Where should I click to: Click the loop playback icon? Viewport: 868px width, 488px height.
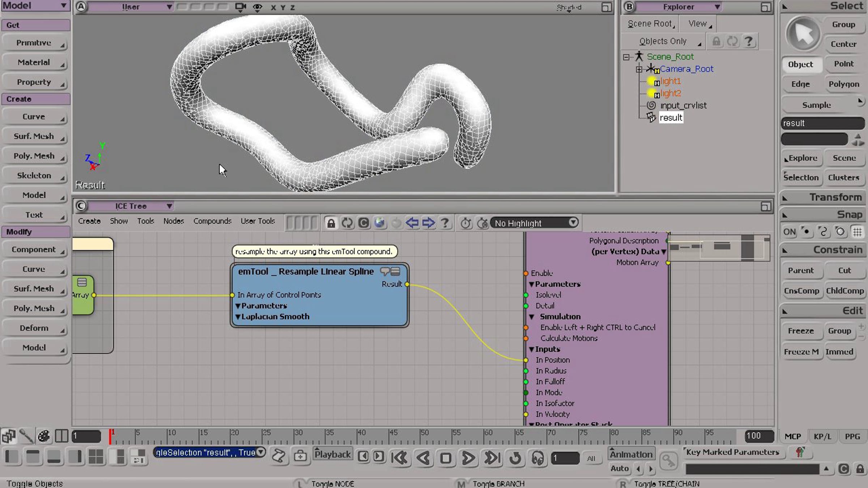[515, 458]
